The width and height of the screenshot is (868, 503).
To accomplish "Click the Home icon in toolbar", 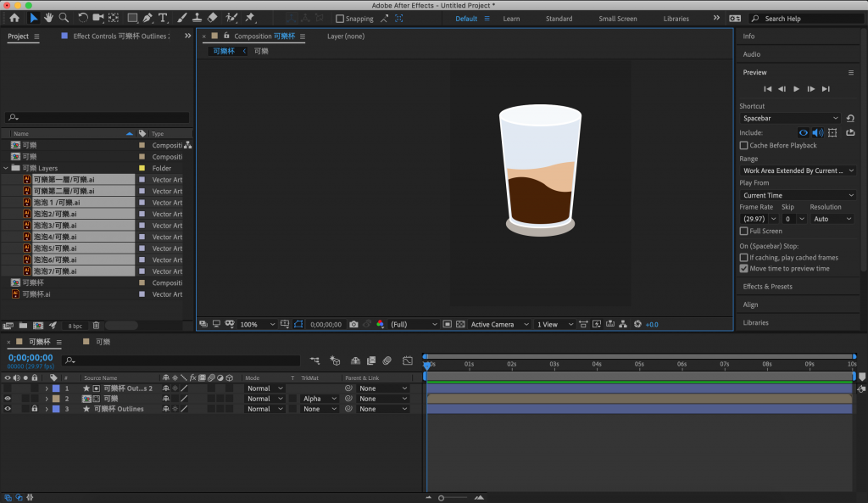I will click(14, 18).
